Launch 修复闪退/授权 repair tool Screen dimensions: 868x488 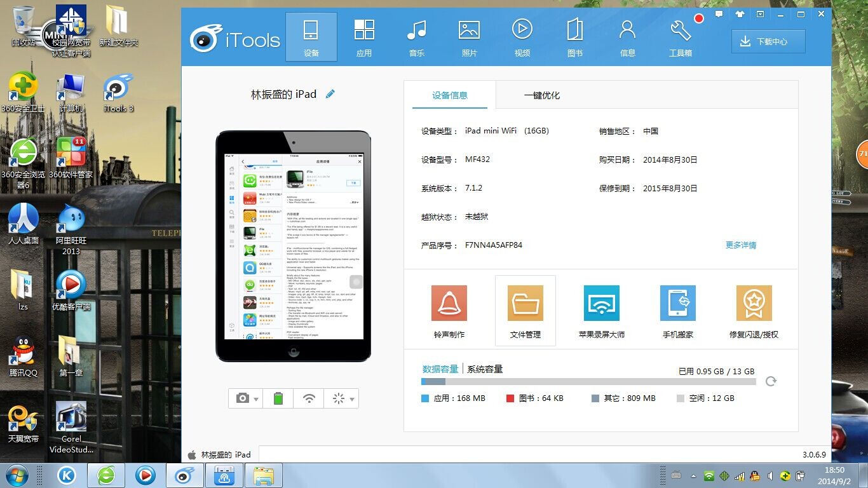[754, 311]
